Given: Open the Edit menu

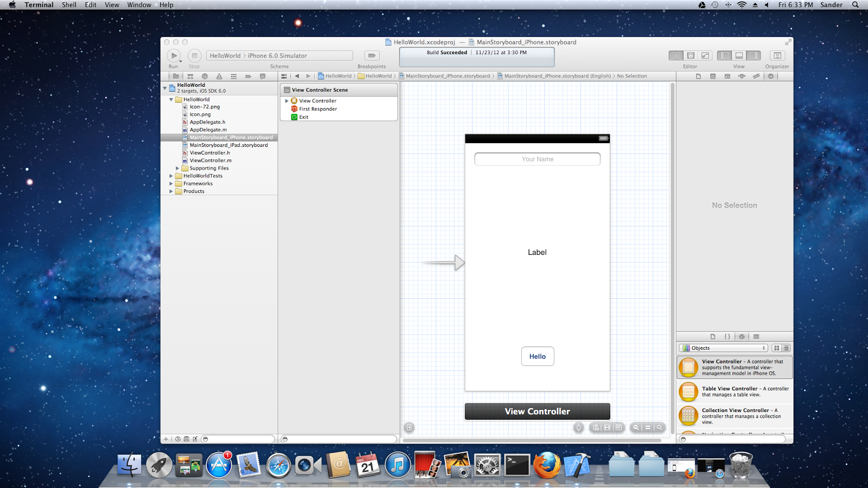Looking at the screenshot, I should (x=91, y=5).
